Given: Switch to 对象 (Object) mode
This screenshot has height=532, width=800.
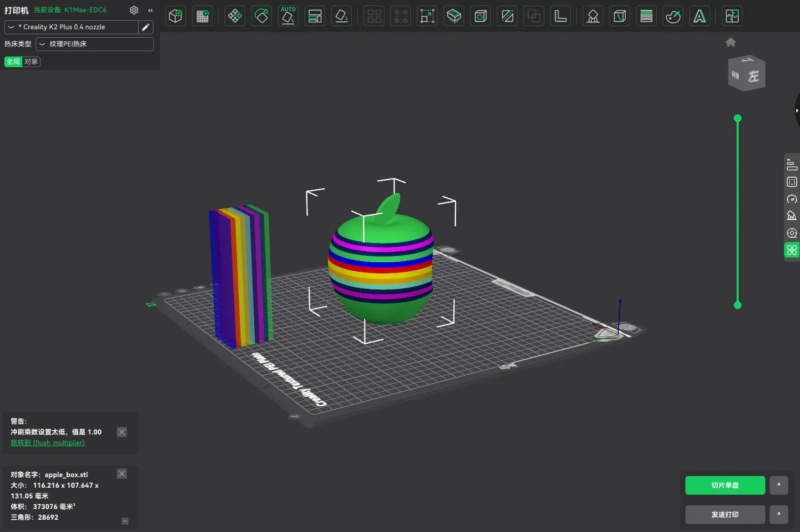Looking at the screenshot, I should [x=31, y=62].
